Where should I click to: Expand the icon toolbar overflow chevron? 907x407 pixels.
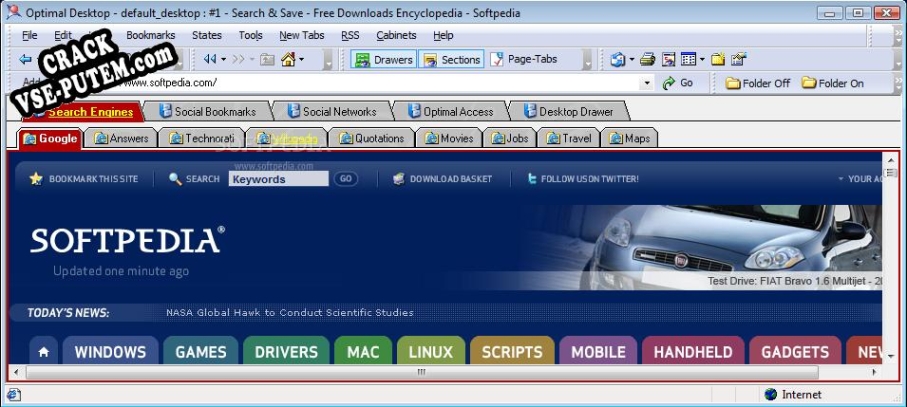pos(898,59)
